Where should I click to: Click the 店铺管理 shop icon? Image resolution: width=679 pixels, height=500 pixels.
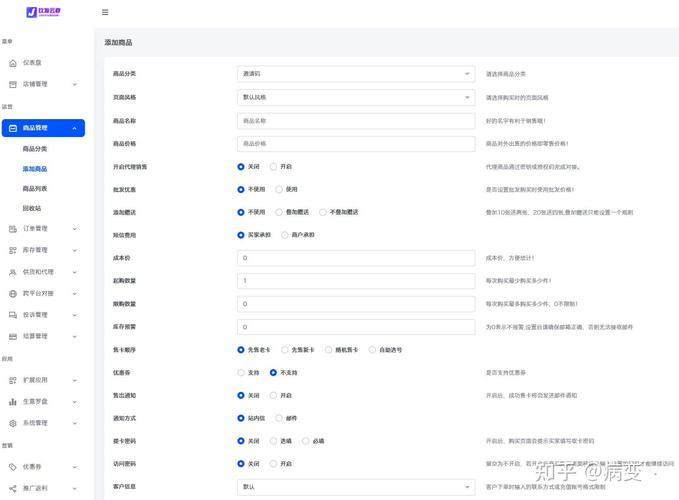(13, 84)
